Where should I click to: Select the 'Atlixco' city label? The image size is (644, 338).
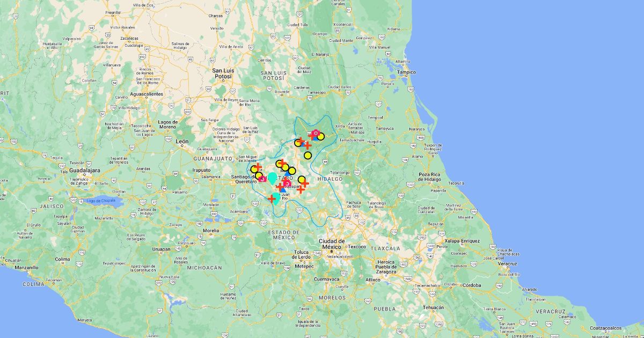click(x=372, y=280)
